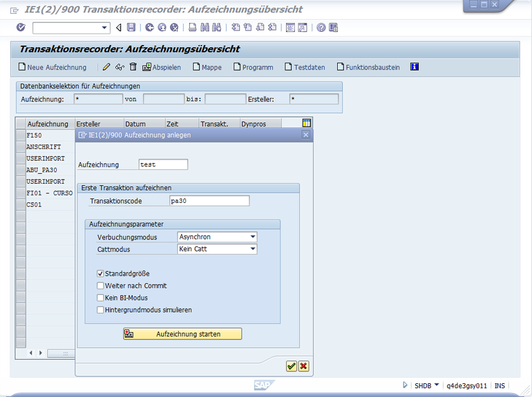Screen dimensions: 532x397
Task: Click into the Transaktionscode input field
Action: click(209, 201)
